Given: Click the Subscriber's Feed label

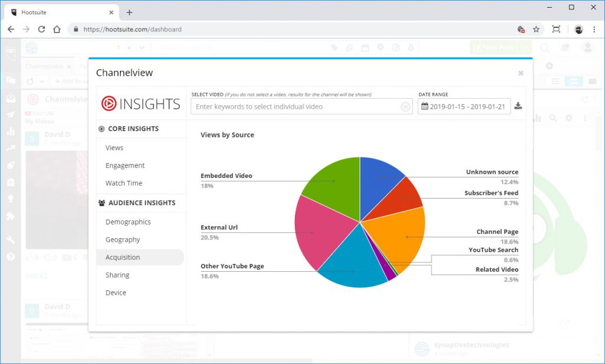Looking at the screenshot, I should click(491, 193).
